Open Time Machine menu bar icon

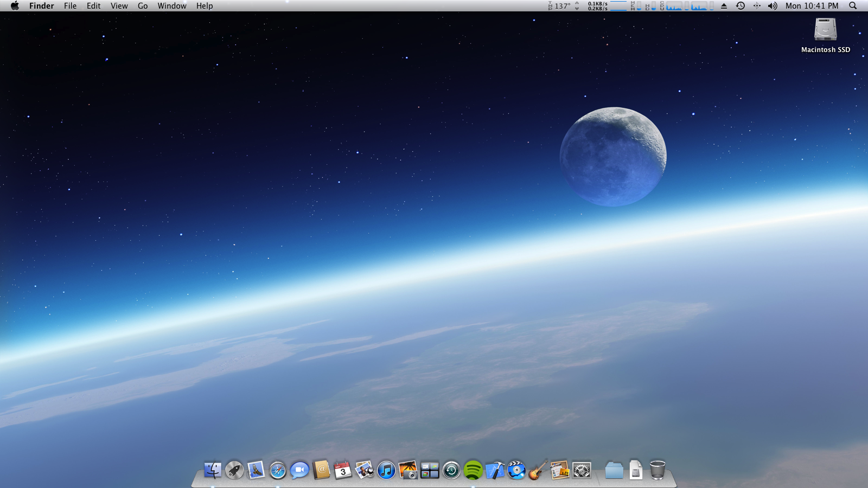[x=740, y=6]
